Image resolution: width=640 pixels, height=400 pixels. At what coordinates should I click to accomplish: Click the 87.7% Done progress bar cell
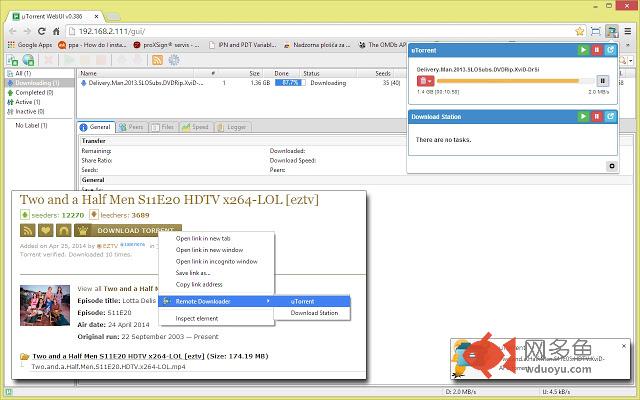(290, 83)
